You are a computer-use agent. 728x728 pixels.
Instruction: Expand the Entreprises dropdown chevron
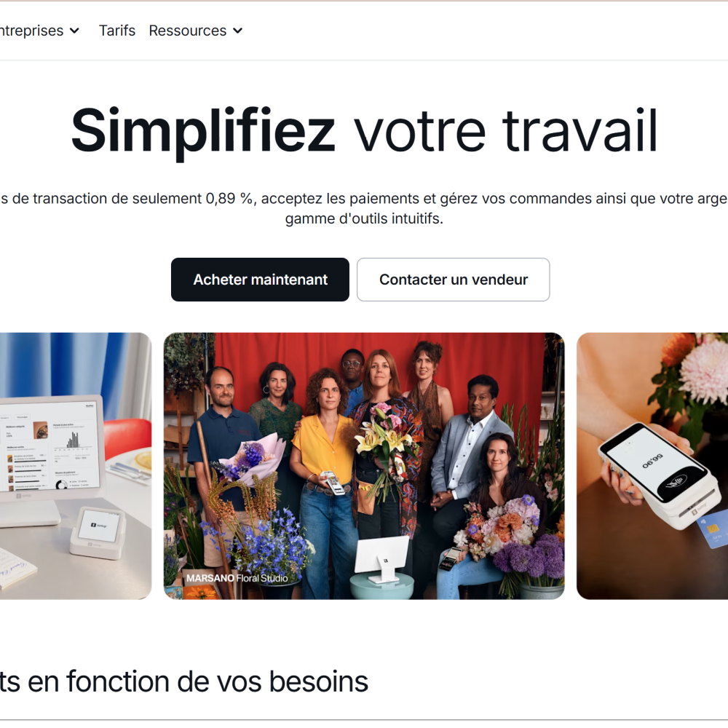click(x=74, y=31)
